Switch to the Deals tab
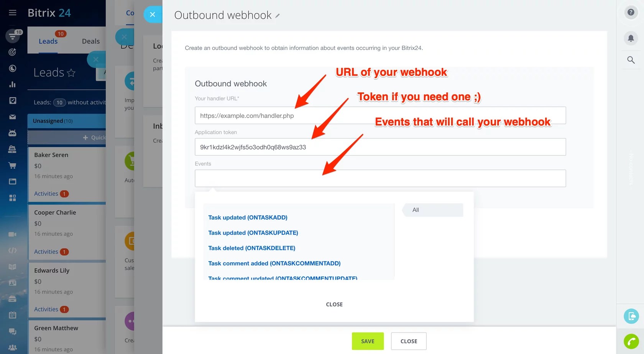 coord(90,41)
